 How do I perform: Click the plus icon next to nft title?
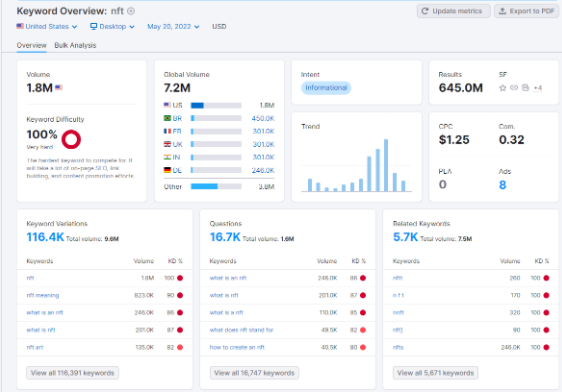pyautogui.click(x=131, y=11)
